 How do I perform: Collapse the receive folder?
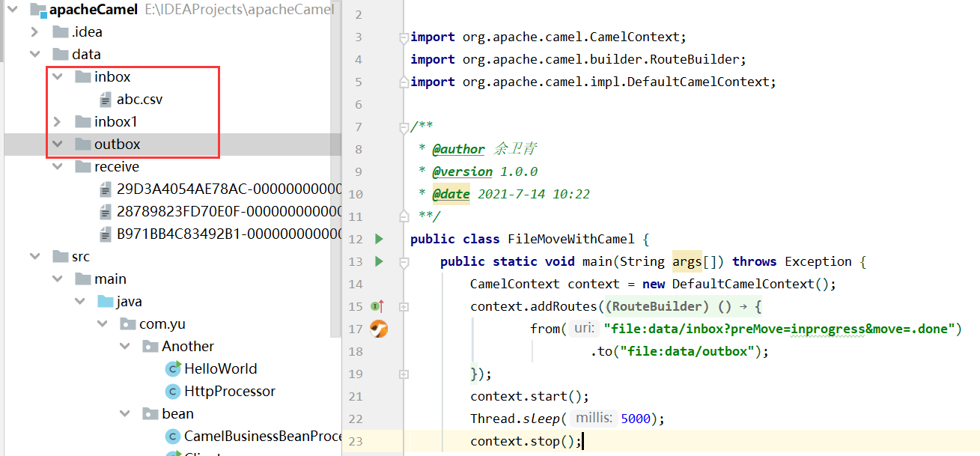[x=57, y=166]
